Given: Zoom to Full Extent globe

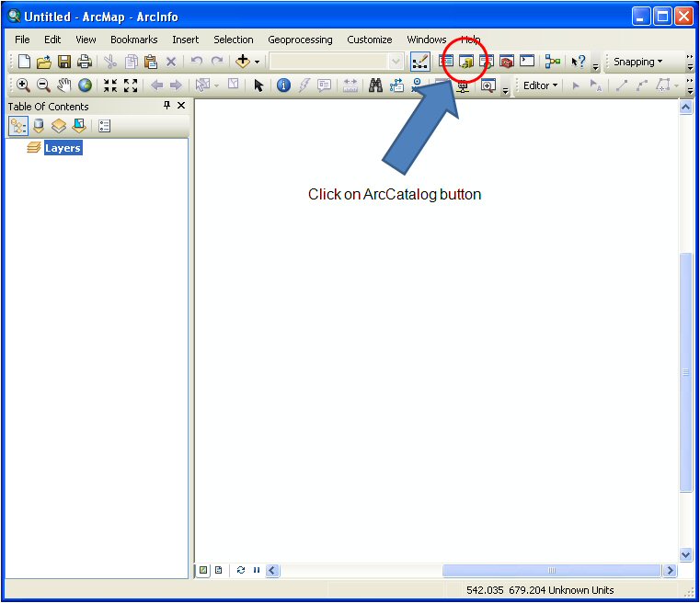Looking at the screenshot, I should click(x=85, y=85).
